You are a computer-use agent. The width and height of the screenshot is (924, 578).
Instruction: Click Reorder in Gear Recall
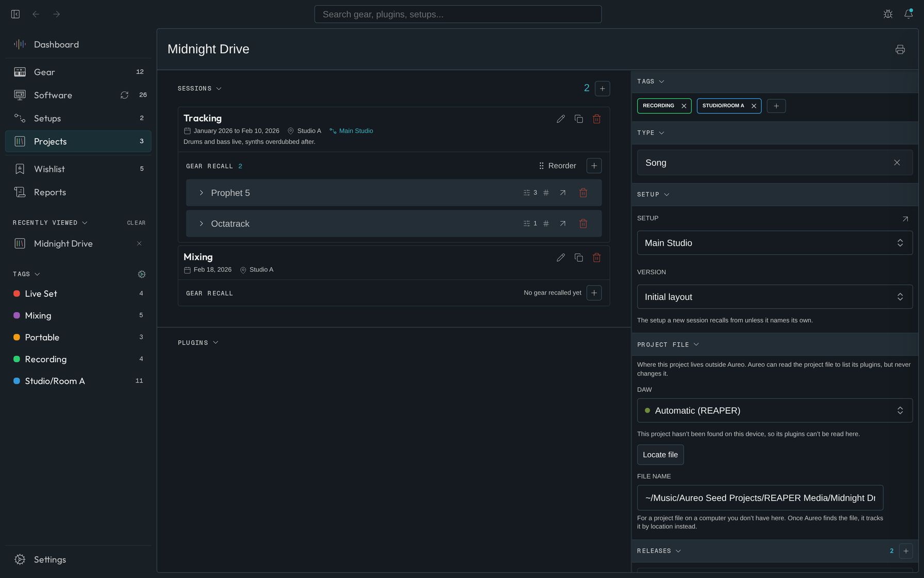557,166
